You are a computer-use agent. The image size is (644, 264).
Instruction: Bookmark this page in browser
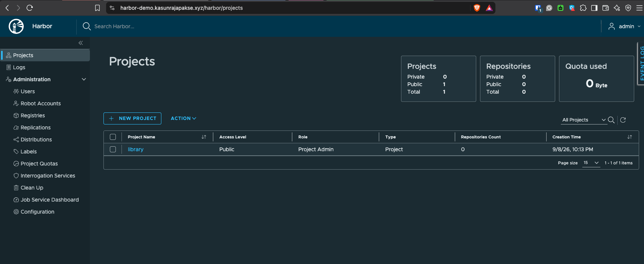(x=97, y=8)
